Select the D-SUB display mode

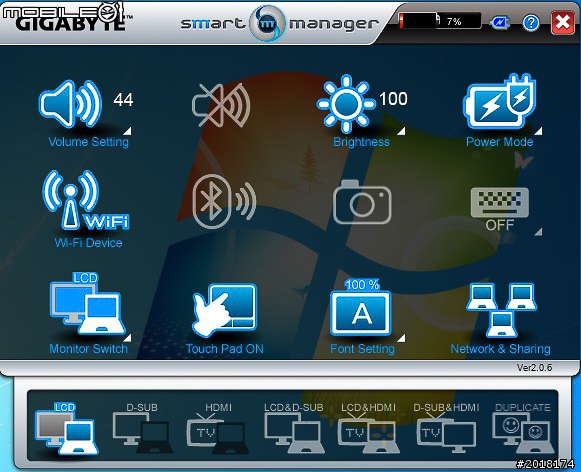click(142, 428)
